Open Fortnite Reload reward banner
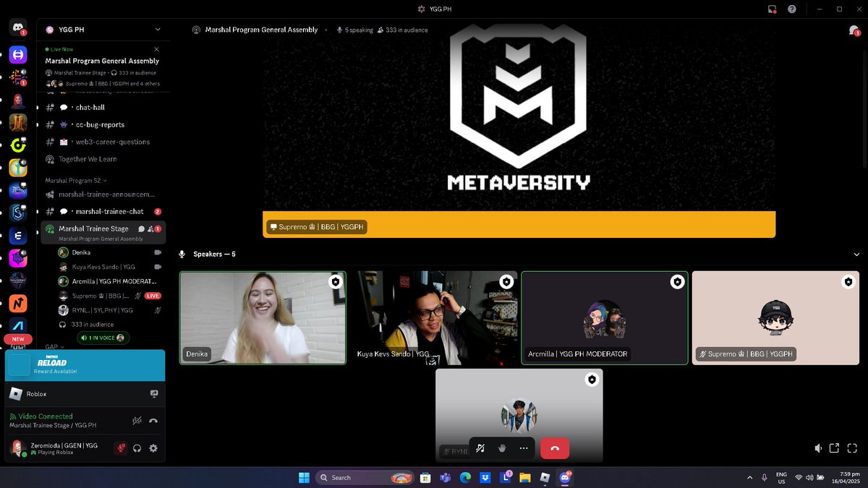The height and width of the screenshot is (488, 868). pyautogui.click(x=85, y=365)
